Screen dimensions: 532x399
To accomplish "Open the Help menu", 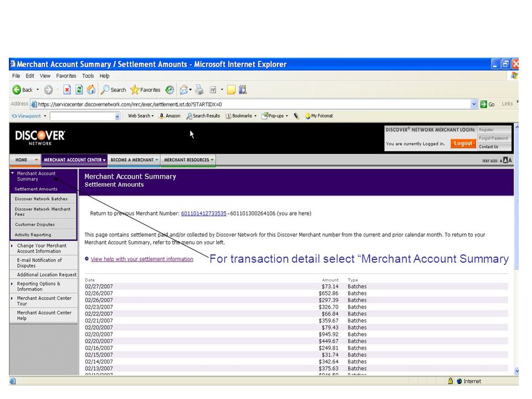I will 105,76.
